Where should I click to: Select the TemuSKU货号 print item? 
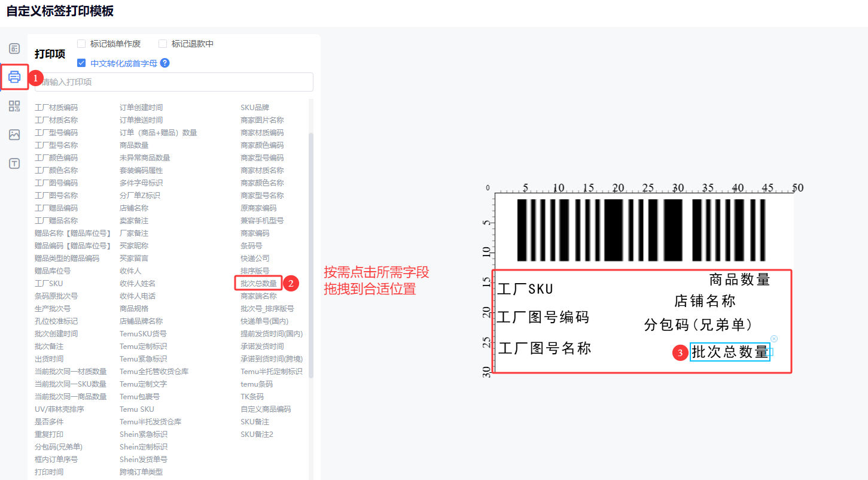click(x=143, y=334)
